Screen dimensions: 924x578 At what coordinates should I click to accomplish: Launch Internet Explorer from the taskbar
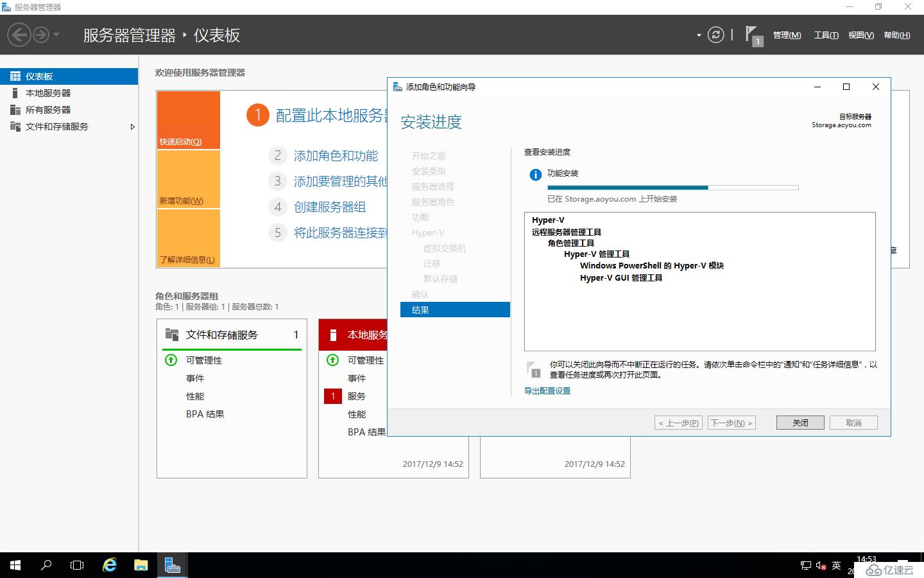coord(110,565)
